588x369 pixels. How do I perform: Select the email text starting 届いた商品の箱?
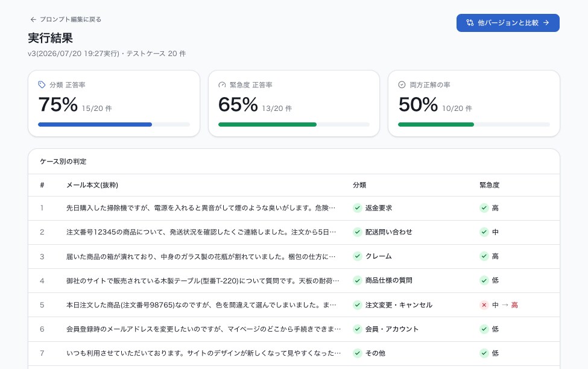coord(201,256)
